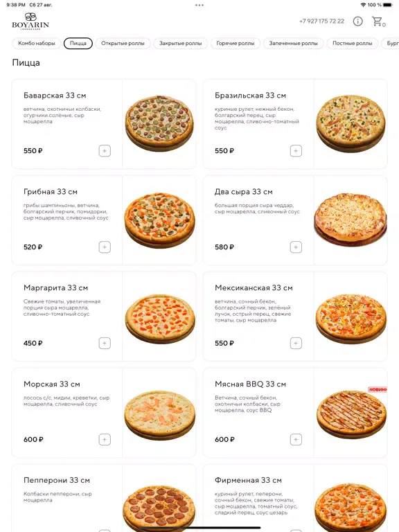
Task: Open the shopping cart icon
Action: [378, 21]
